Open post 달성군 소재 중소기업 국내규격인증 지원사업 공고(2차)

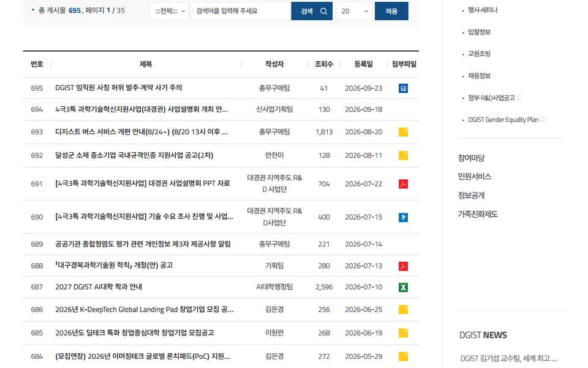click(134, 155)
